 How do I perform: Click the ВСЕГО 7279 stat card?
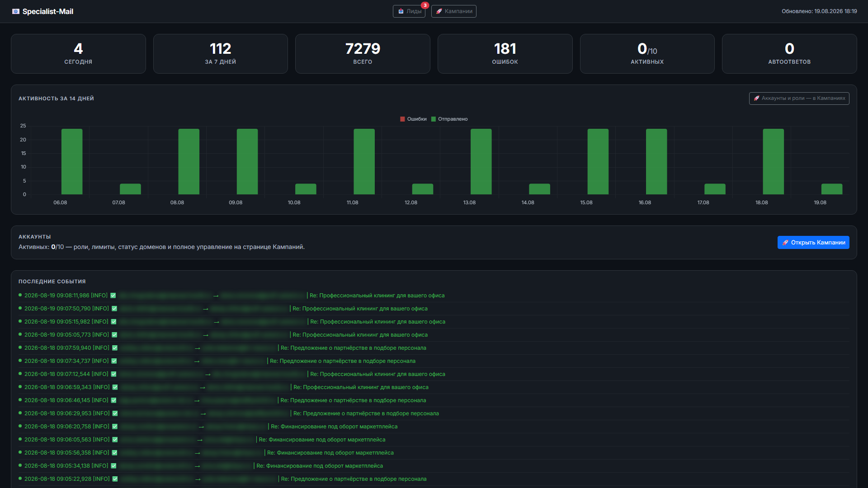click(x=363, y=54)
